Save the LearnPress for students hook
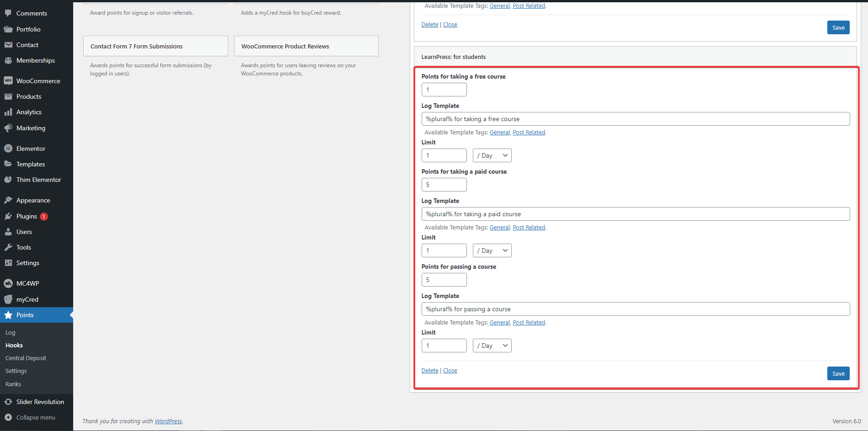This screenshot has width=868, height=431. point(838,373)
